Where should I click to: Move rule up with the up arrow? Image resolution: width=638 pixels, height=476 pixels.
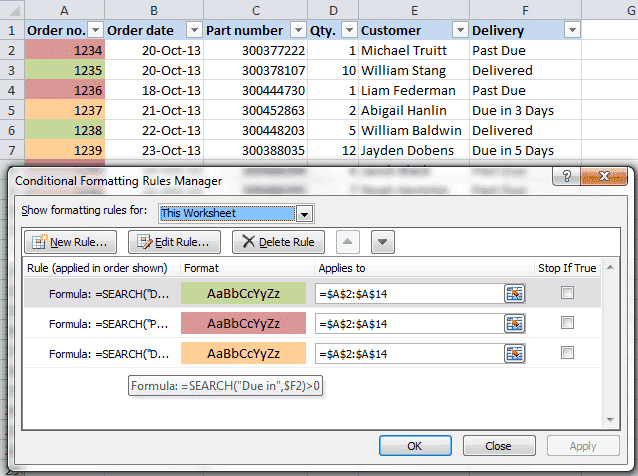(x=348, y=242)
